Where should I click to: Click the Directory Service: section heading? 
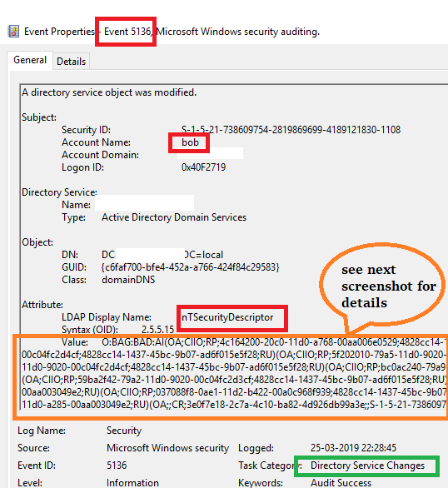[59, 192]
